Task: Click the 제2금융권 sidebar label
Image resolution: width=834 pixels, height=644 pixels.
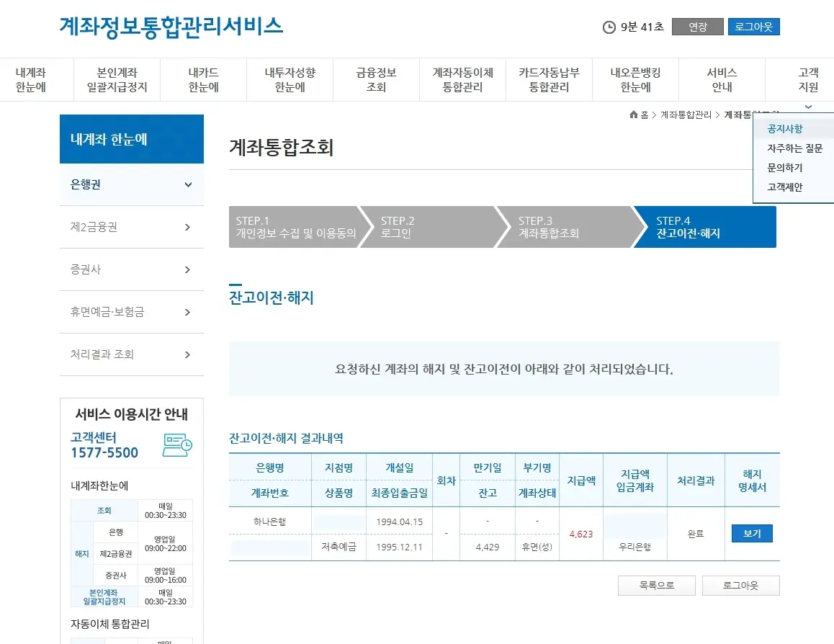Action: coord(94,227)
